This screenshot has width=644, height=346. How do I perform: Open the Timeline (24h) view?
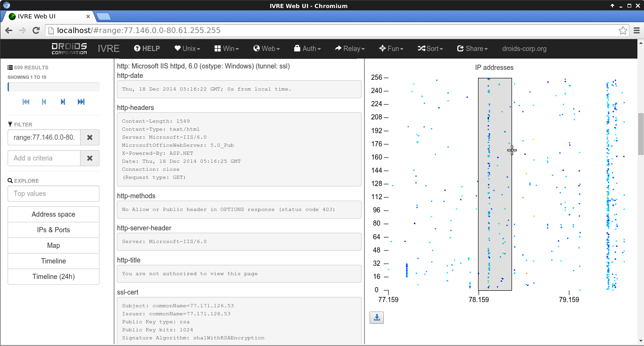[53, 277]
